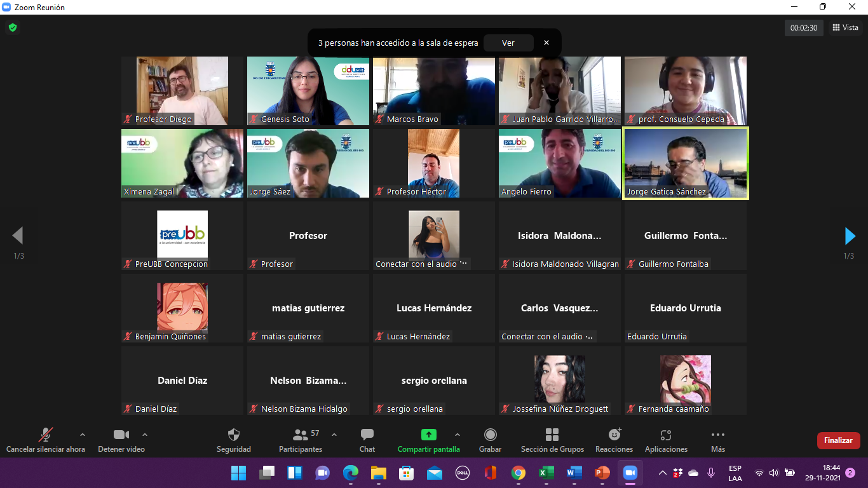Open Sección de Grupos

coord(552,435)
